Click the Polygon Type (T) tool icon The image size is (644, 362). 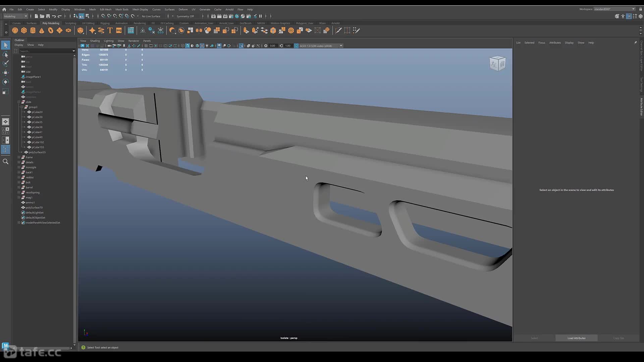110,31
